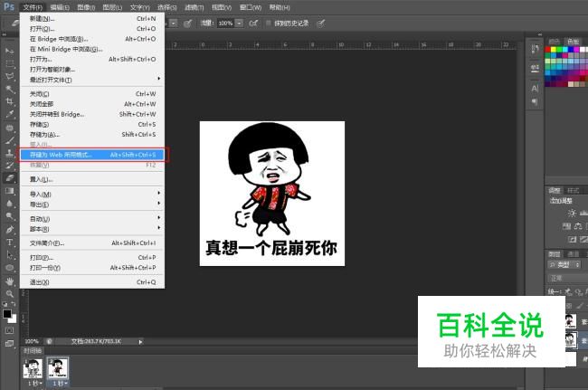Open the Character panel icon (A)

[x=535, y=89]
